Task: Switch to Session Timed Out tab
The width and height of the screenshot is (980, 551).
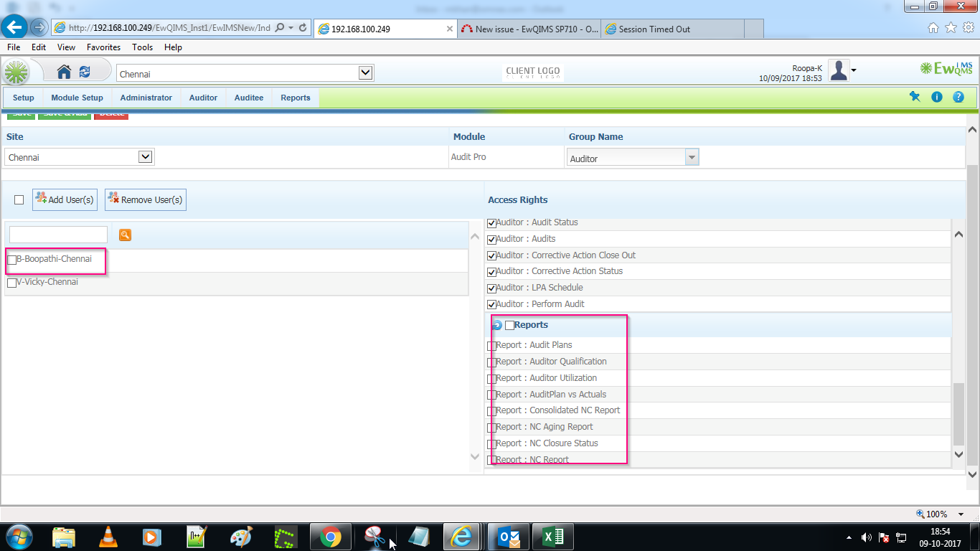Action: click(672, 29)
